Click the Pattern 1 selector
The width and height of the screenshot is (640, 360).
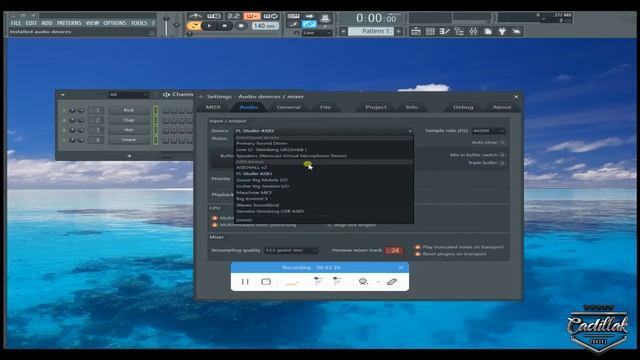click(x=371, y=31)
